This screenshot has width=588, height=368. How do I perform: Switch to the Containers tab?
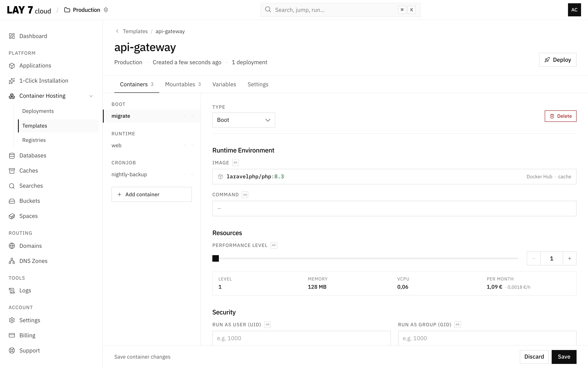(x=137, y=84)
